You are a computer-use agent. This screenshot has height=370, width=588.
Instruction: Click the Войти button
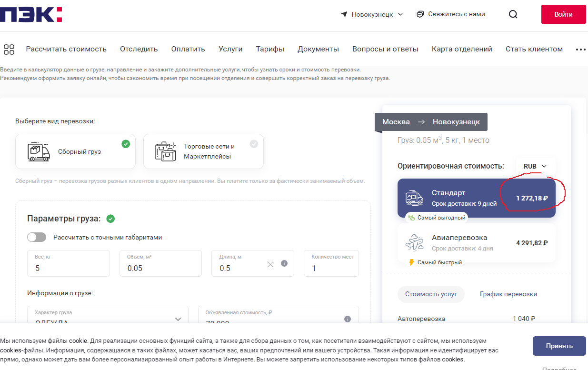(x=563, y=14)
